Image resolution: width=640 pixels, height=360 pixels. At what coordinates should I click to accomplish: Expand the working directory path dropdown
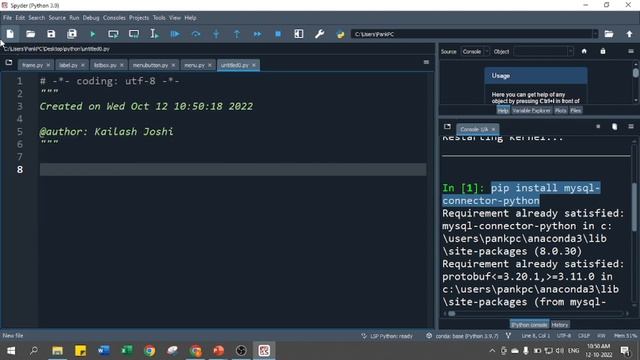(595, 34)
